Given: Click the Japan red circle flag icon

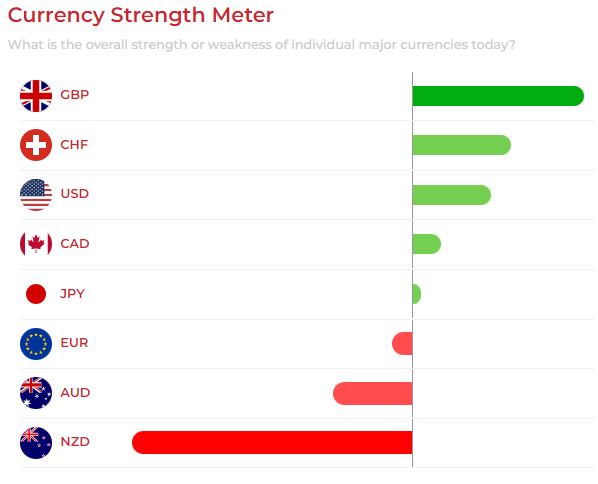Looking at the screenshot, I should pyautogui.click(x=36, y=294).
